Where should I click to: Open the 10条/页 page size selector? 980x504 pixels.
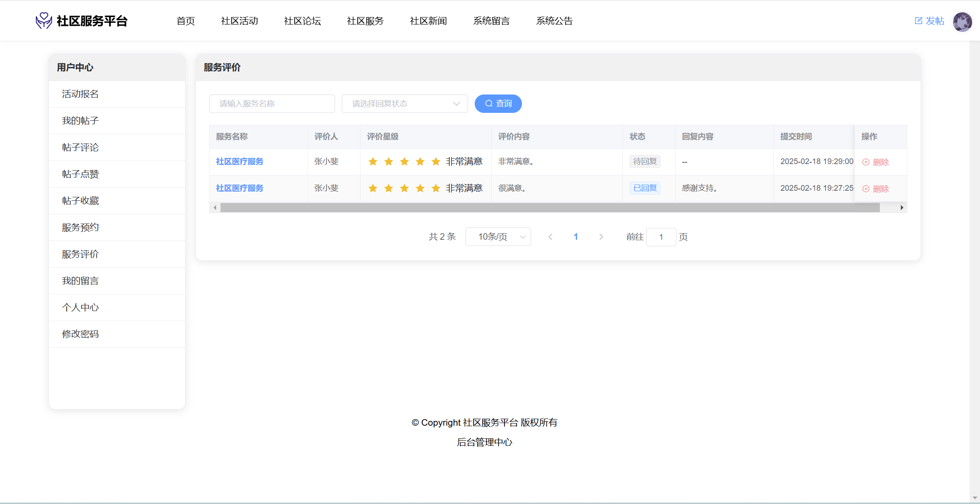coord(498,237)
